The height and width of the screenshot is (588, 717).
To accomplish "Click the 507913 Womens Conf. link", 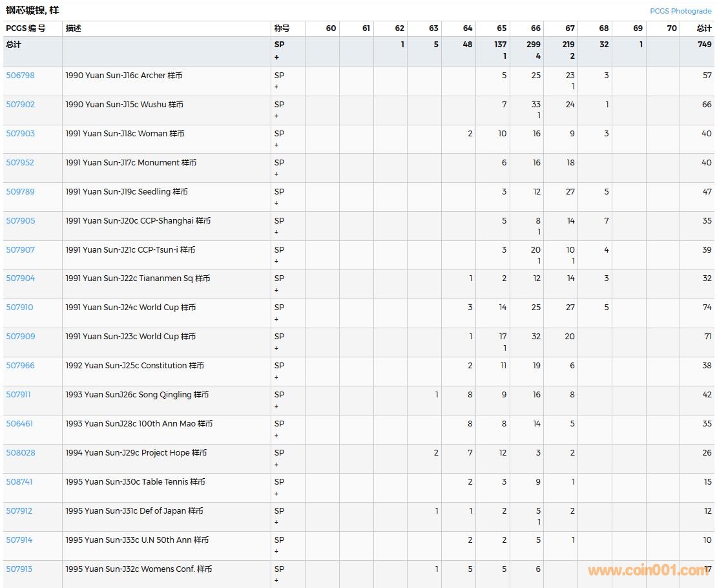I will (x=19, y=569).
